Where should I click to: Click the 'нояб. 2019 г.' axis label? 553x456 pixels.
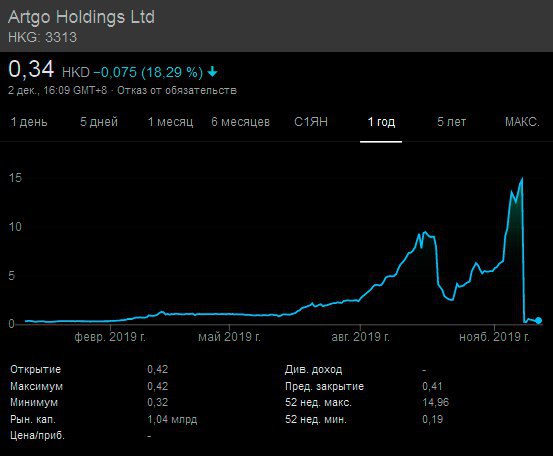[494, 337]
